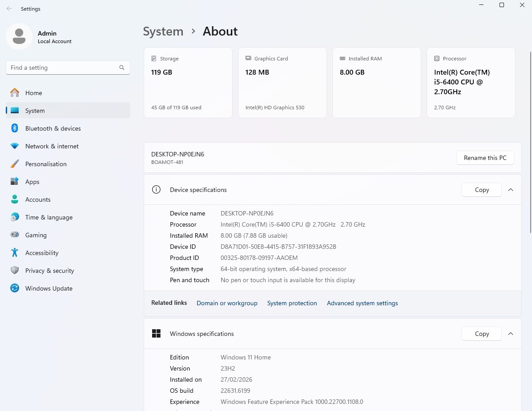Click the Find a setting search box
This screenshot has height=411, width=532.
click(62, 68)
